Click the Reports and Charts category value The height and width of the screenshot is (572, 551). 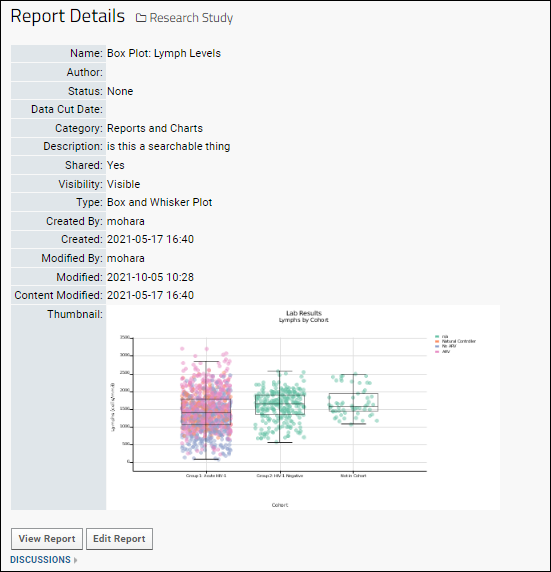point(155,128)
